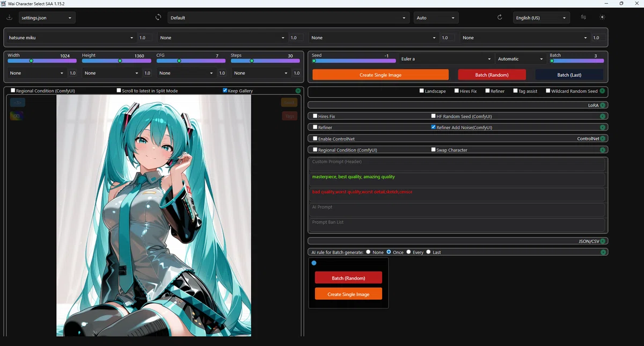644x346 pixels.
Task: Open the Auto dropdown
Action: coord(436,18)
